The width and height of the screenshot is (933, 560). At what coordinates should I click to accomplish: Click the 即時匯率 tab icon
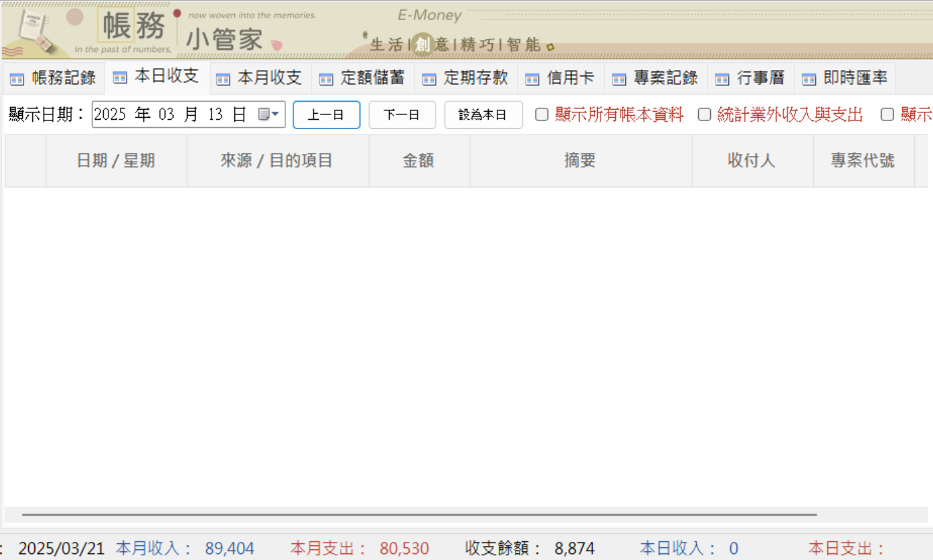point(808,77)
